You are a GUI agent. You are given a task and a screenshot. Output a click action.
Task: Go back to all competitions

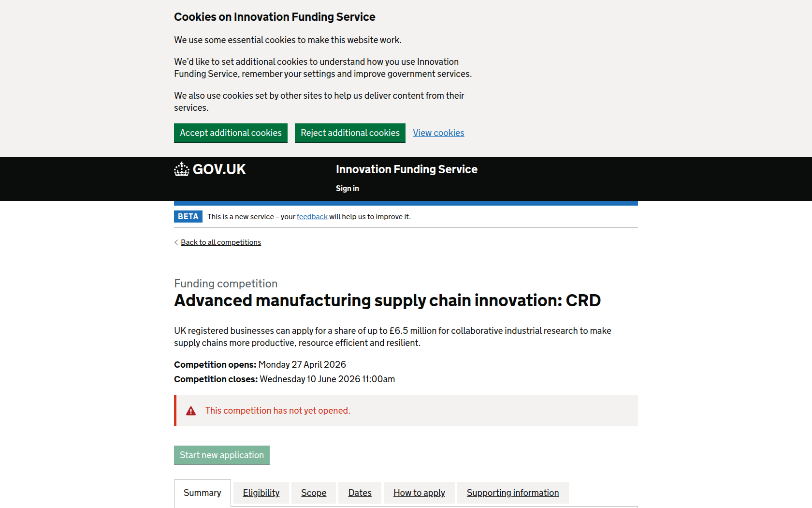tap(221, 242)
